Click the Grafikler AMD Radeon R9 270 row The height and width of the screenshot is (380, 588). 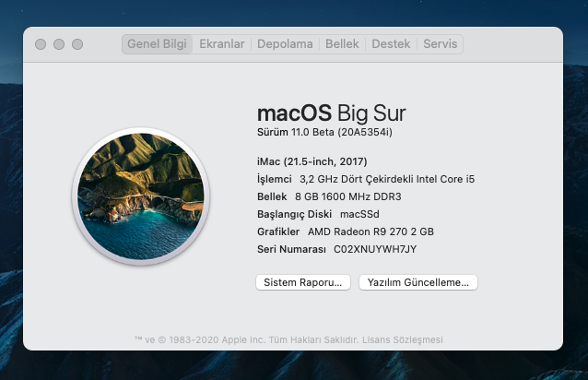click(345, 232)
